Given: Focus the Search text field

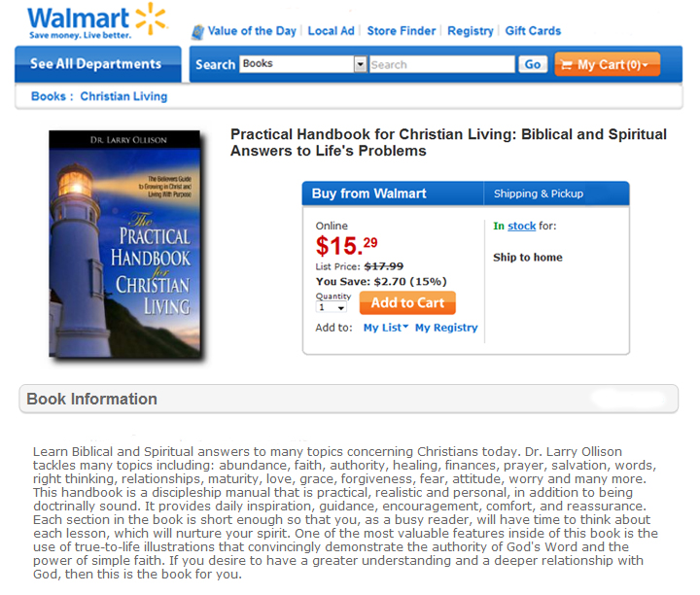Looking at the screenshot, I should coord(442,65).
